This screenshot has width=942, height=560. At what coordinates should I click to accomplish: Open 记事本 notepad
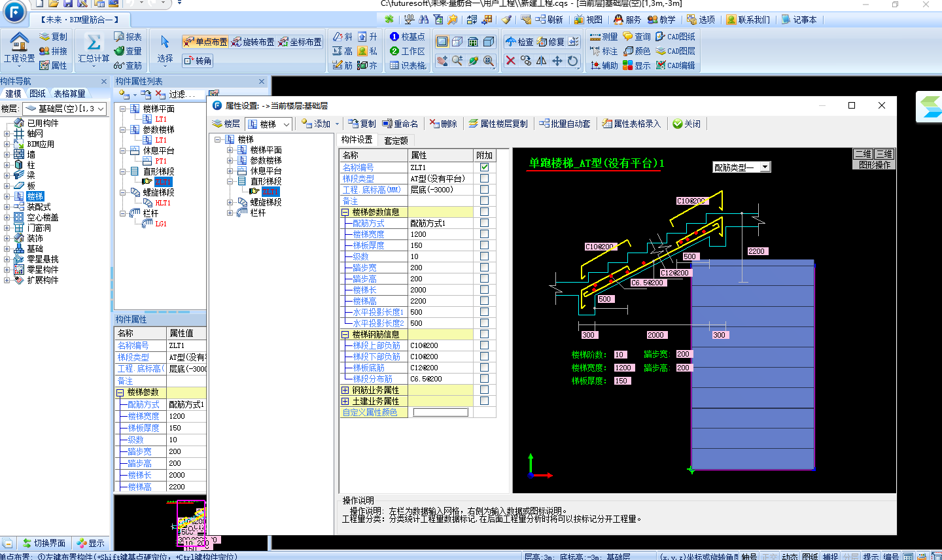(x=799, y=20)
